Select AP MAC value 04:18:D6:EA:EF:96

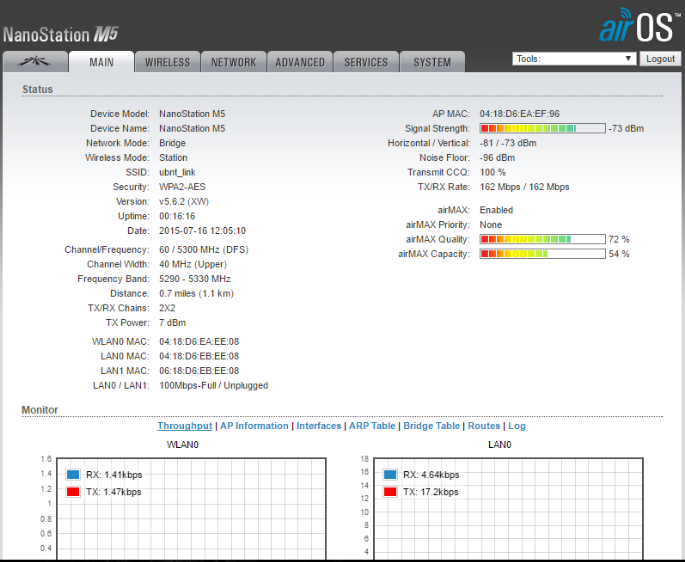(x=519, y=114)
